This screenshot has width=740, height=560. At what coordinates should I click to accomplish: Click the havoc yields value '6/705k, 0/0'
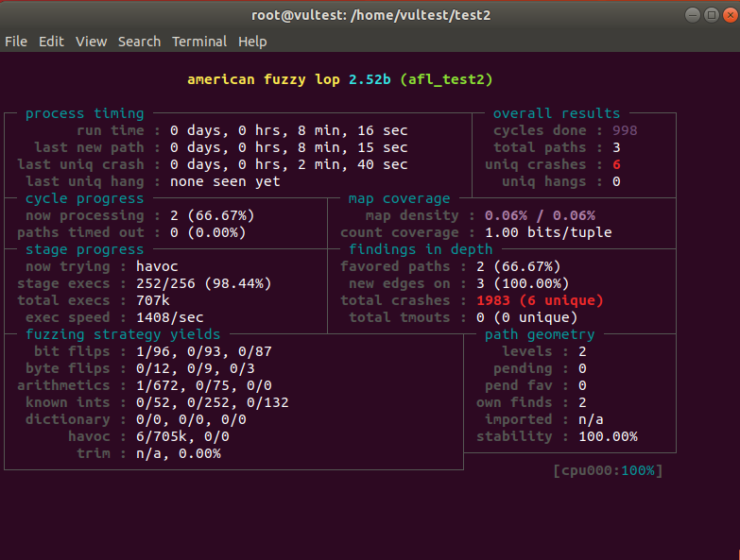pyautogui.click(x=182, y=436)
